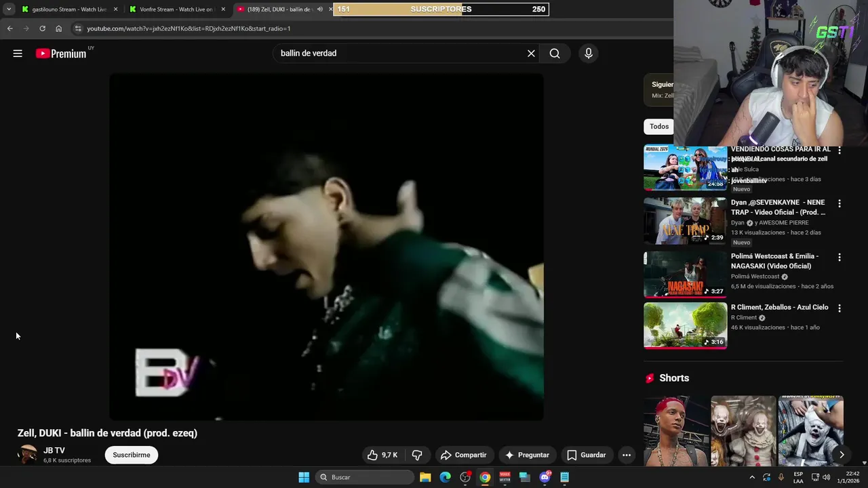Save the video with Guardar
The image size is (868, 488).
tap(587, 455)
